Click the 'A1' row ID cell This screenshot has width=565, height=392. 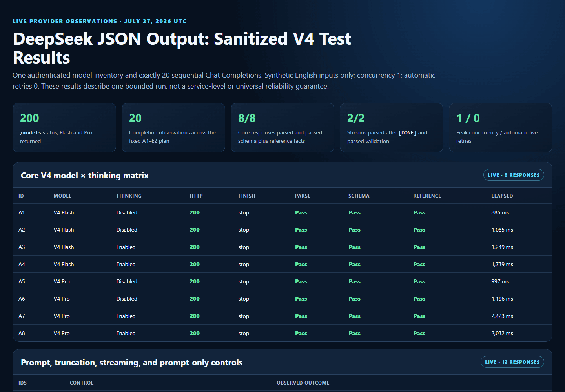click(x=22, y=212)
